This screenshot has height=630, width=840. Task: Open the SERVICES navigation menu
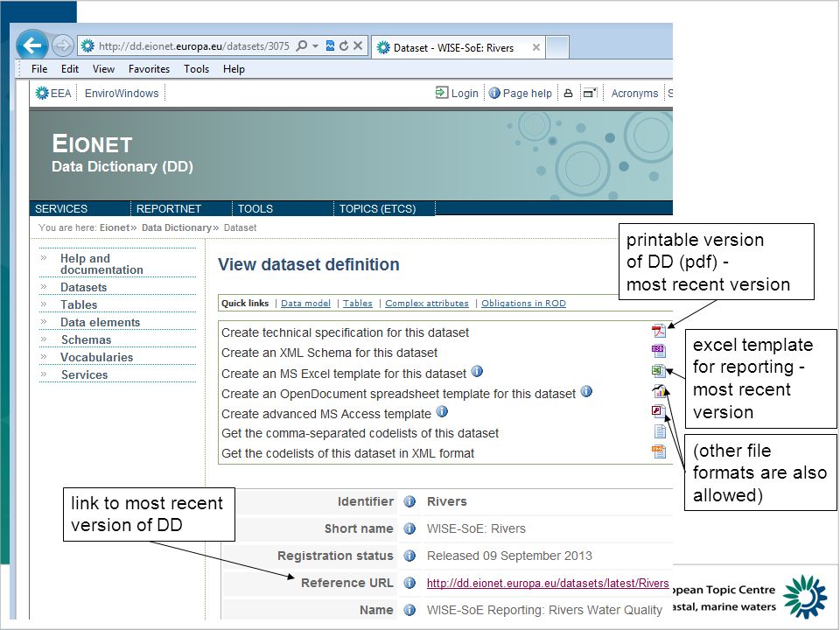pos(61,208)
